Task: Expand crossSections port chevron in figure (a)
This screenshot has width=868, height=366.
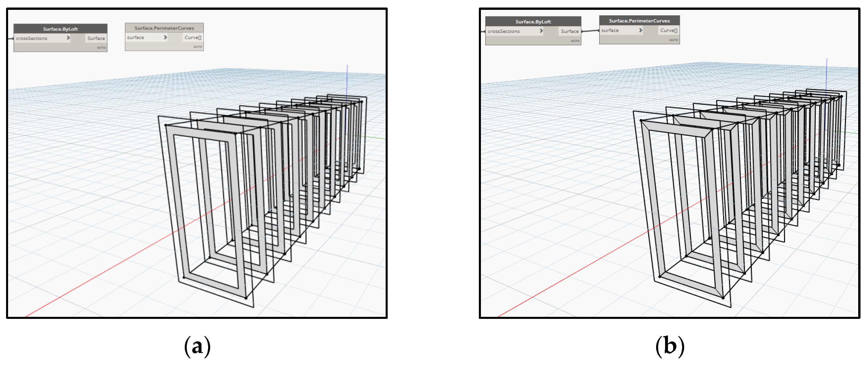Action: click(x=68, y=38)
